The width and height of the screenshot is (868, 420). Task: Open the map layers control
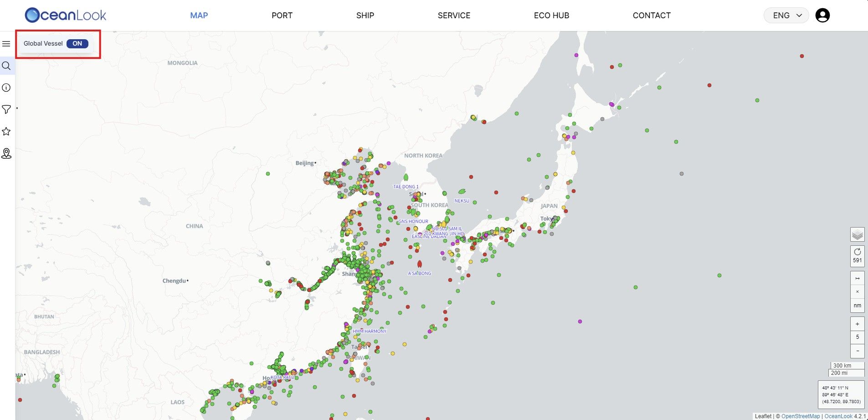(857, 235)
